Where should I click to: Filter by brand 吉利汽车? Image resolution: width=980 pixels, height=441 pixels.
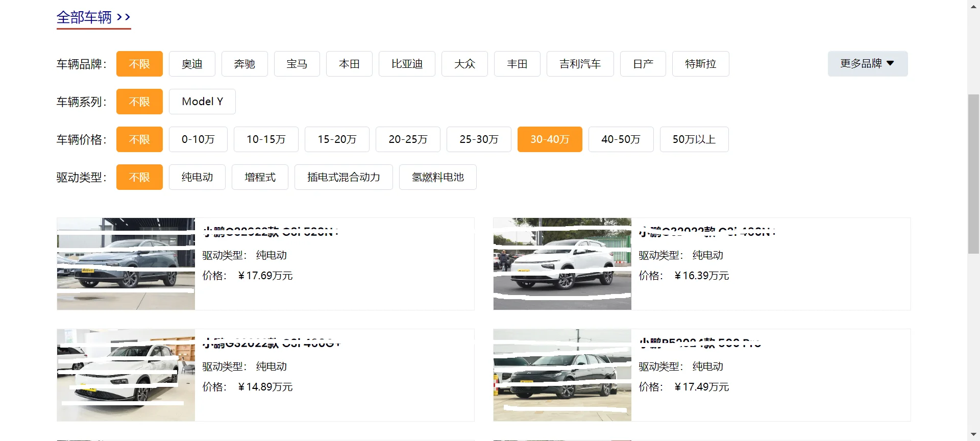(580, 64)
